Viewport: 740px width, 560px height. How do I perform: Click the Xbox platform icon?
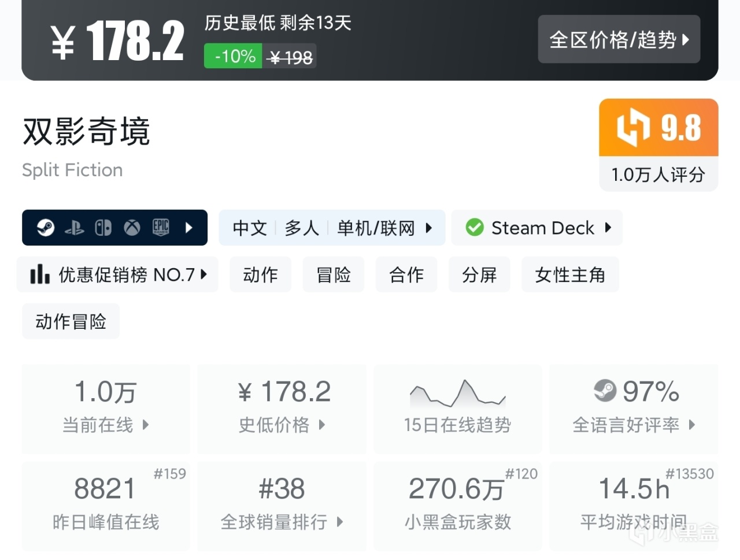[x=132, y=228]
